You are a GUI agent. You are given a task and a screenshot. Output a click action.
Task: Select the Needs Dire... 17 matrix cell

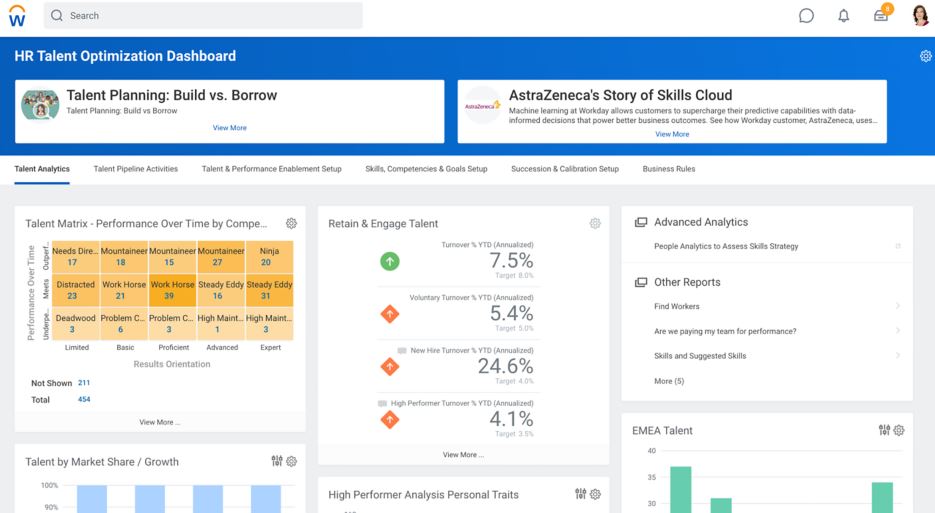point(76,256)
